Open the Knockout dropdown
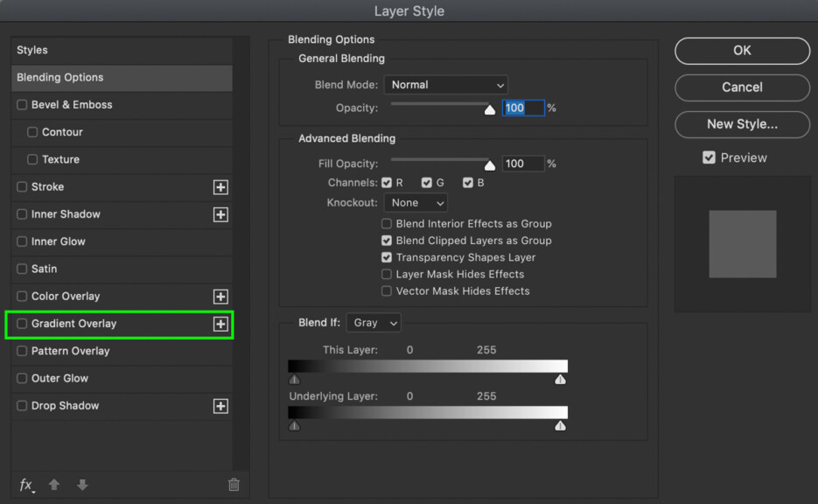Screen dimensions: 818x504 pyautogui.click(x=415, y=202)
